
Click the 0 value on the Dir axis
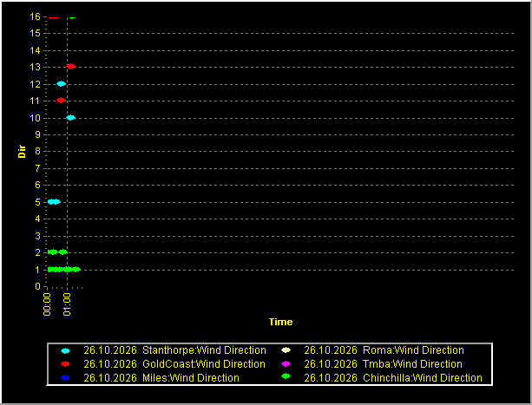tap(37, 287)
